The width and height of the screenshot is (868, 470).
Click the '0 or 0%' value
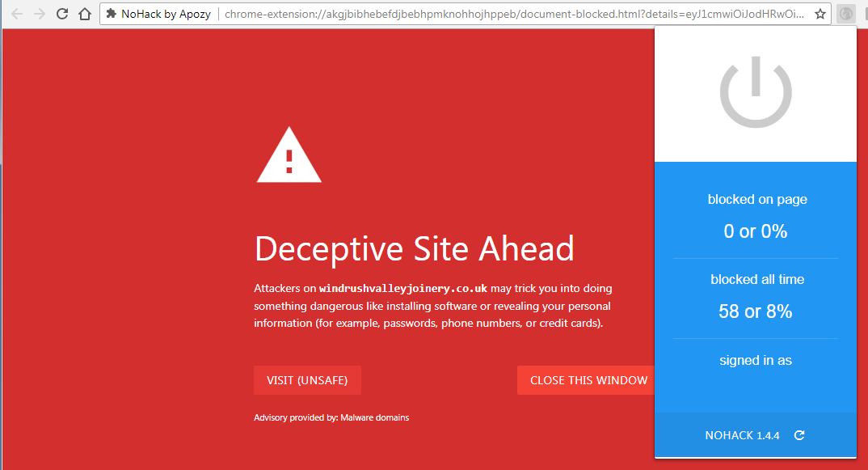(755, 231)
